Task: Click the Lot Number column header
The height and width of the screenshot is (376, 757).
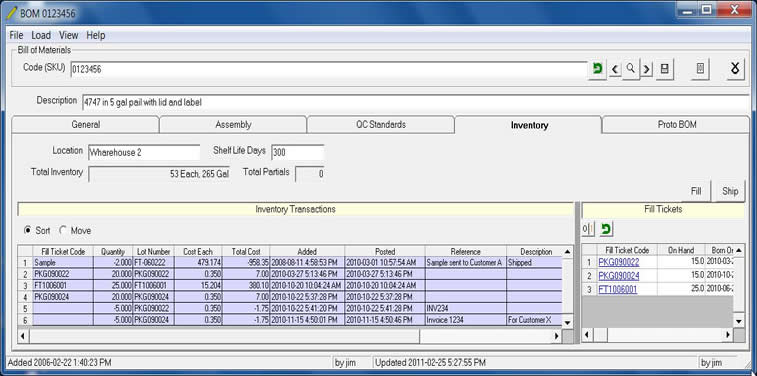Action: (154, 251)
